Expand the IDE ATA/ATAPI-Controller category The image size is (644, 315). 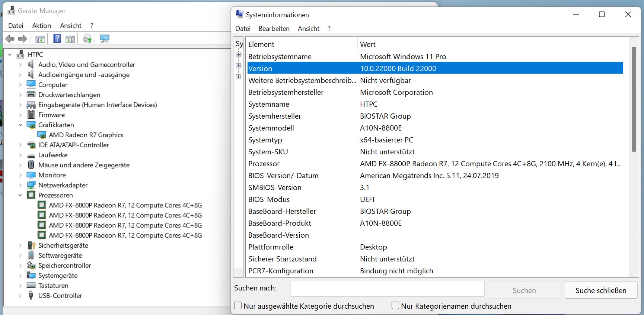(20, 145)
